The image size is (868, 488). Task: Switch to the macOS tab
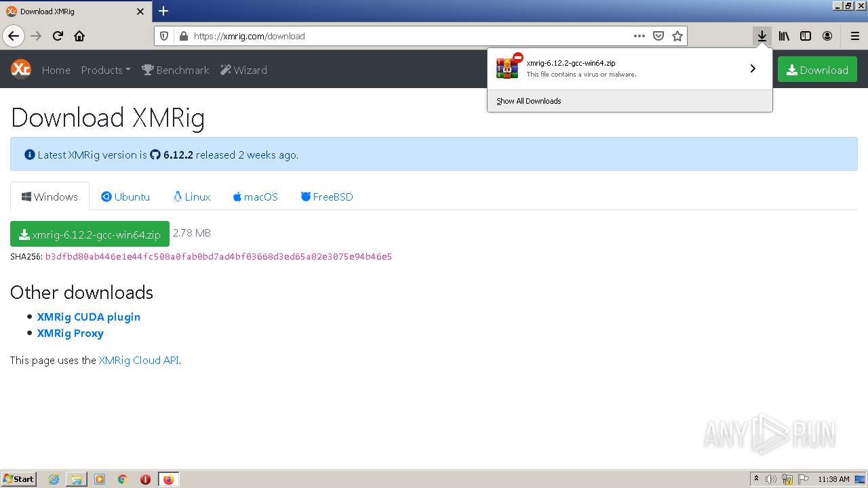[255, 197]
